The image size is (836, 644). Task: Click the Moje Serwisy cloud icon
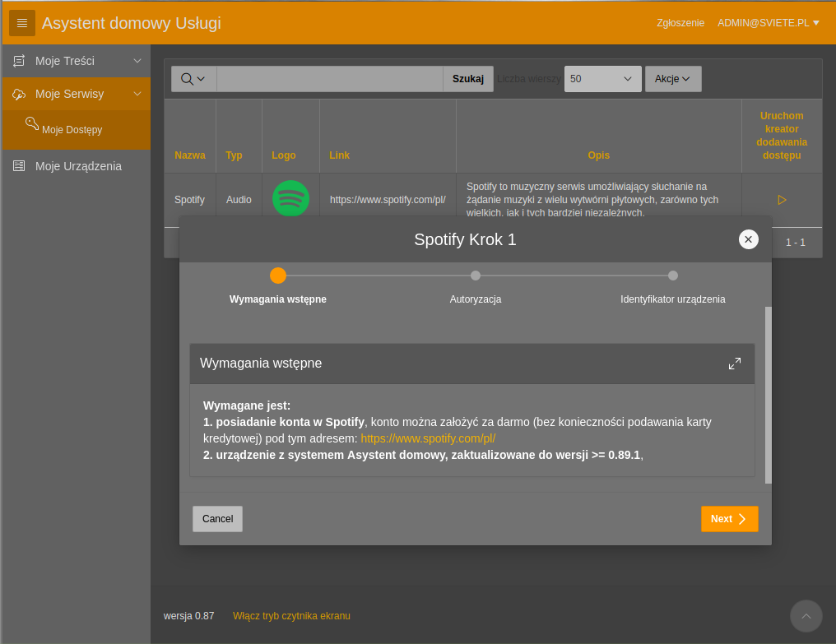click(x=19, y=95)
